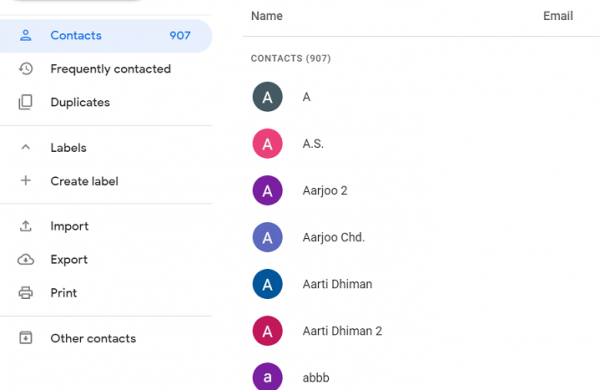Choose Export from the sidebar

click(x=69, y=259)
